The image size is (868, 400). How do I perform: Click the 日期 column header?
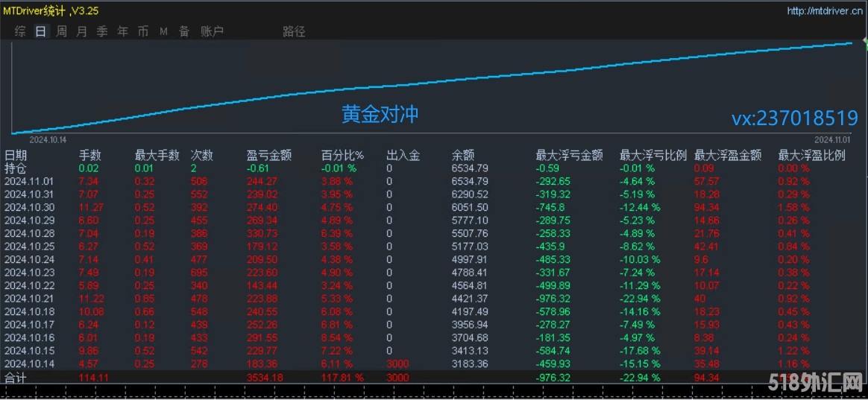pos(16,155)
